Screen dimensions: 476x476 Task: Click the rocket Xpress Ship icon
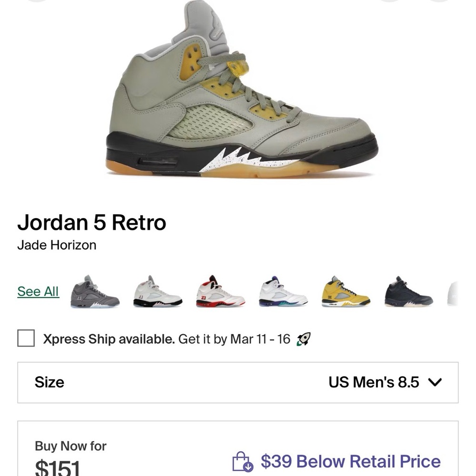[x=305, y=339]
